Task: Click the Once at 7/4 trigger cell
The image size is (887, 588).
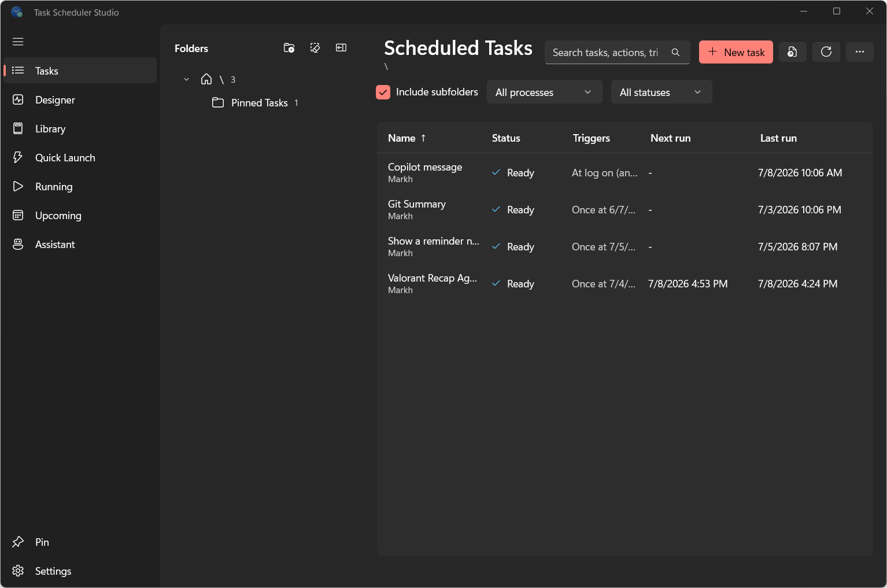Action: tap(604, 283)
